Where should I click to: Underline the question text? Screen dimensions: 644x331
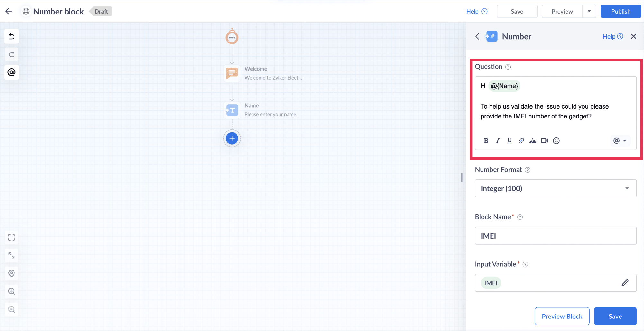click(510, 141)
